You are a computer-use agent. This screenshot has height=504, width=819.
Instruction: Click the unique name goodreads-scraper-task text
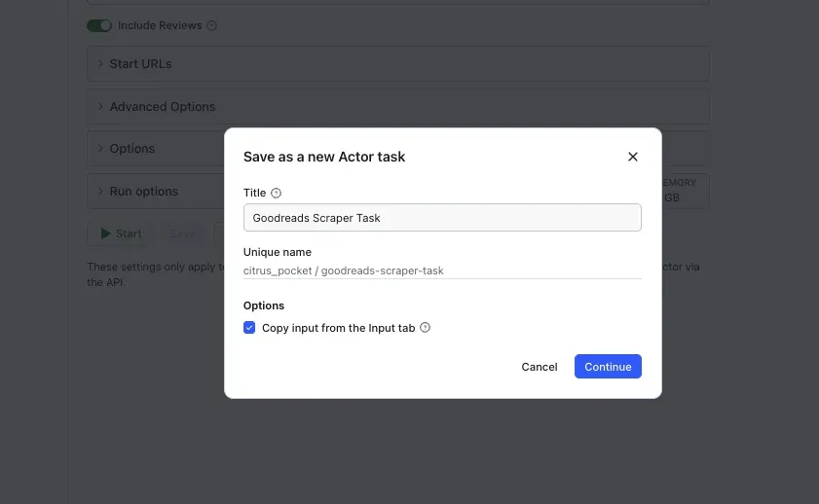383,270
